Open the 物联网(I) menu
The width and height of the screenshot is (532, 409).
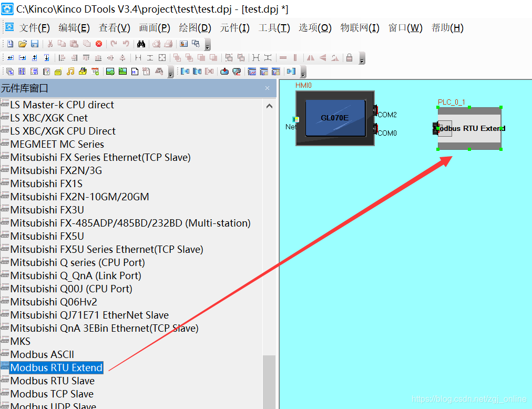(x=360, y=28)
